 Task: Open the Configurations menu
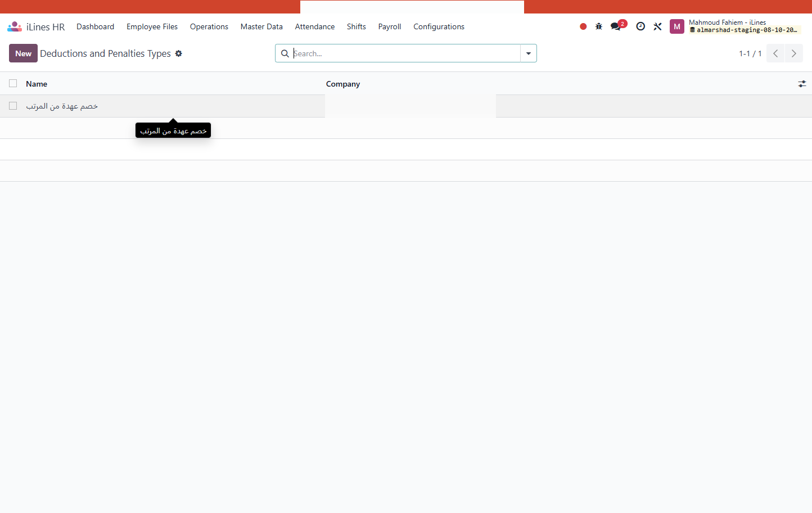tap(439, 26)
